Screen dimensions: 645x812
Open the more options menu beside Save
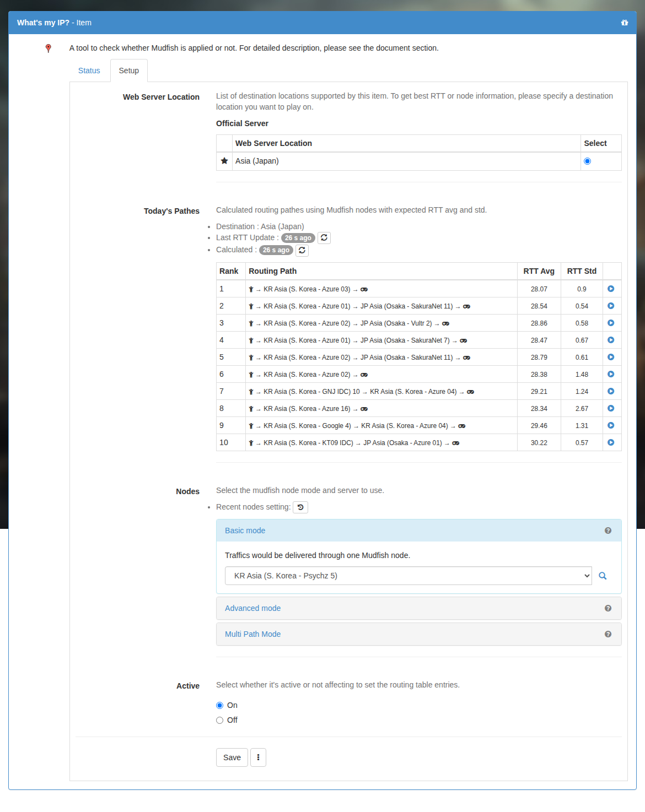pos(258,757)
